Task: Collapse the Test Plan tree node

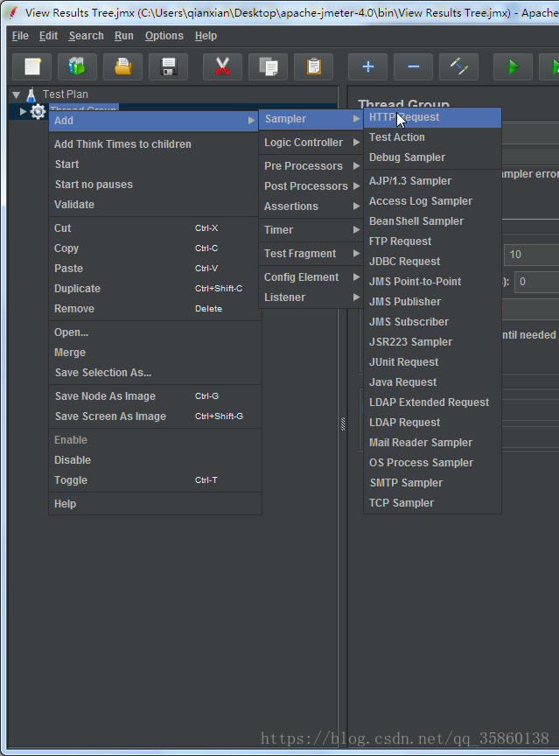Action: (17, 95)
